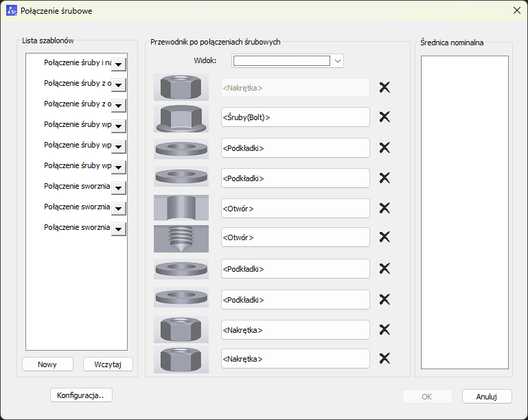Delete the bottom <Nakrętka> row using X
This screenshot has width=528, height=420.
384,358
